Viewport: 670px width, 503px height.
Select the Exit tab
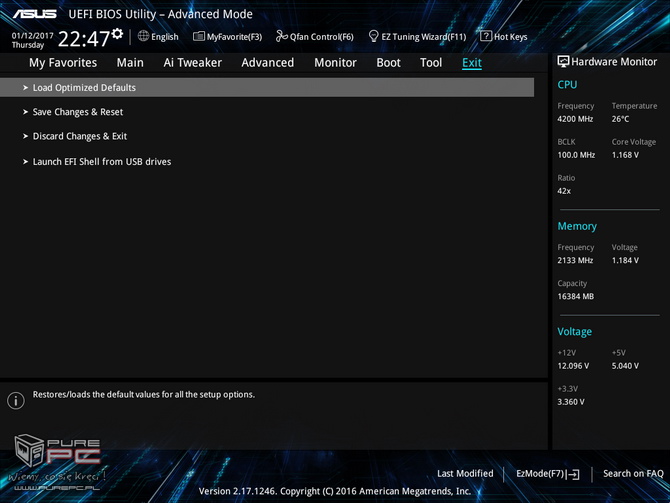click(x=472, y=63)
